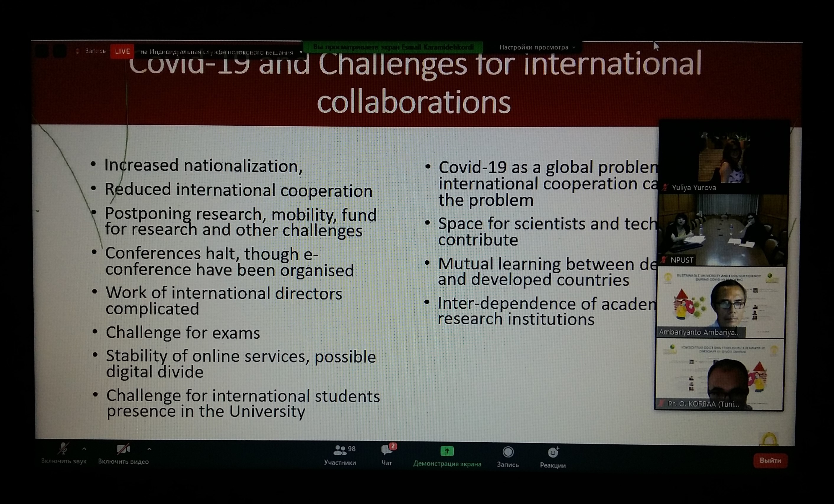The height and width of the screenshot is (504, 834).
Task: Open Настройки просмотра view options dropdown
Action: [x=537, y=47]
